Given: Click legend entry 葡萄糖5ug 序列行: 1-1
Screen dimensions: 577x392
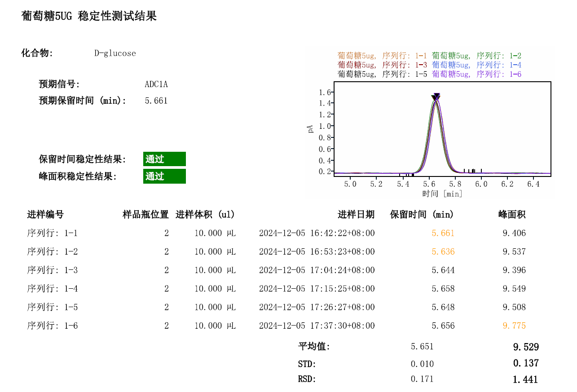Looking at the screenshot, I should pyautogui.click(x=382, y=56).
